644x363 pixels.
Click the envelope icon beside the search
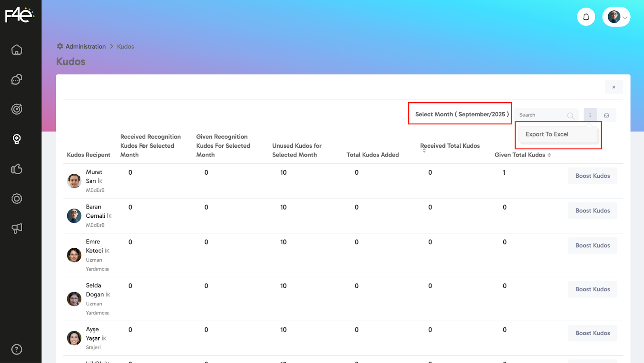tap(606, 115)
